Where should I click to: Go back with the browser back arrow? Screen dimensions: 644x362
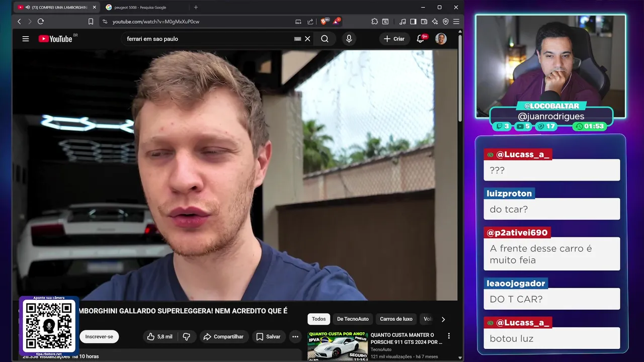click(x=19, y=22)
